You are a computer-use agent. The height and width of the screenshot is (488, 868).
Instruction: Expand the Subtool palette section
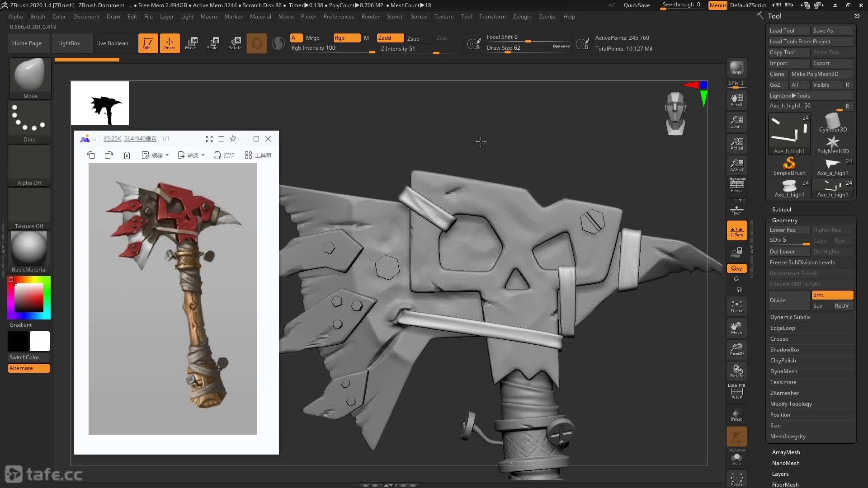(781, 210)
